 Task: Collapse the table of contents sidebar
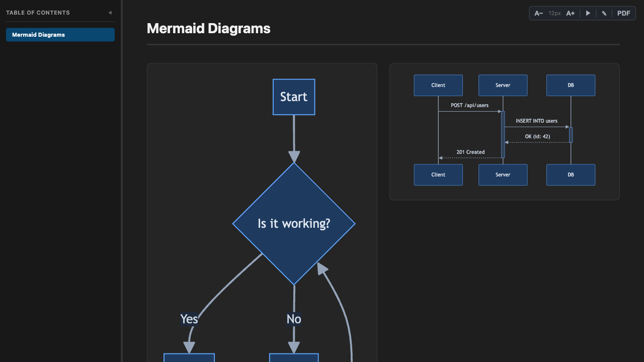(110, 13)
